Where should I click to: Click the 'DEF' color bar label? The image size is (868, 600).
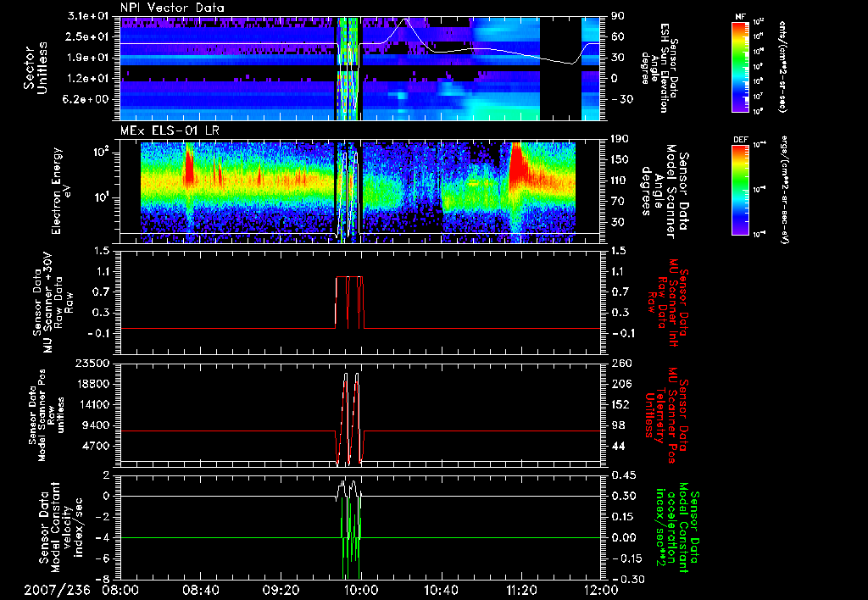[740, 140]
